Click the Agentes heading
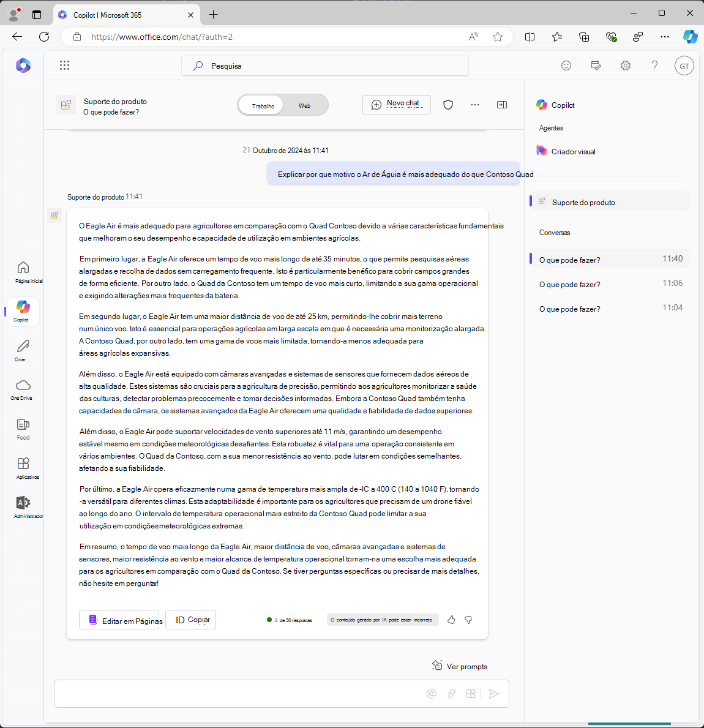Screen dimensions: 704x728 [x=551, y=128]
